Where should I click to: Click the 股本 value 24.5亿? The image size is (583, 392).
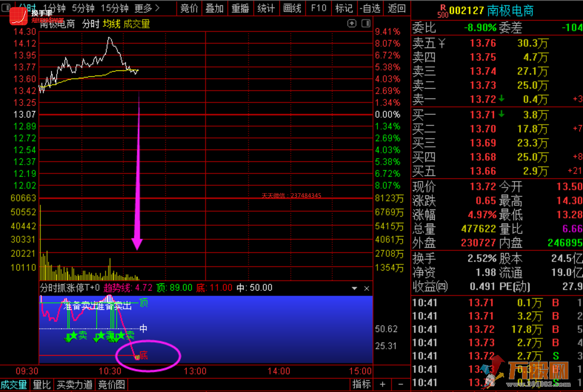[567, 258]
